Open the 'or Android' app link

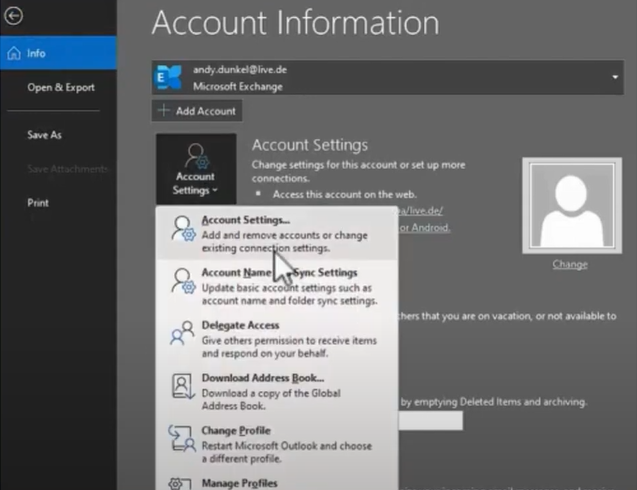[x=425, y=228]
